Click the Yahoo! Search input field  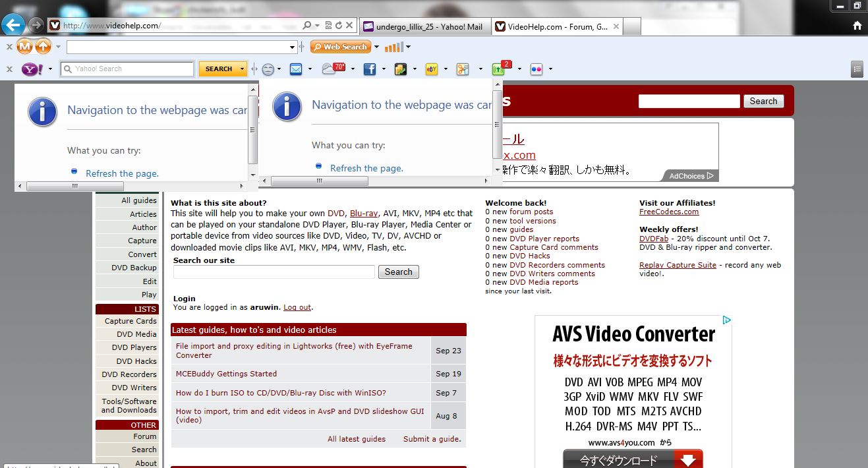pyautogui.click(x=127, y=69)
